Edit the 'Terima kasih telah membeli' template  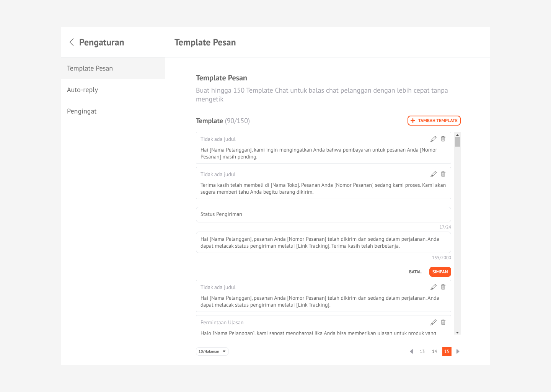(x=434, y=174)
